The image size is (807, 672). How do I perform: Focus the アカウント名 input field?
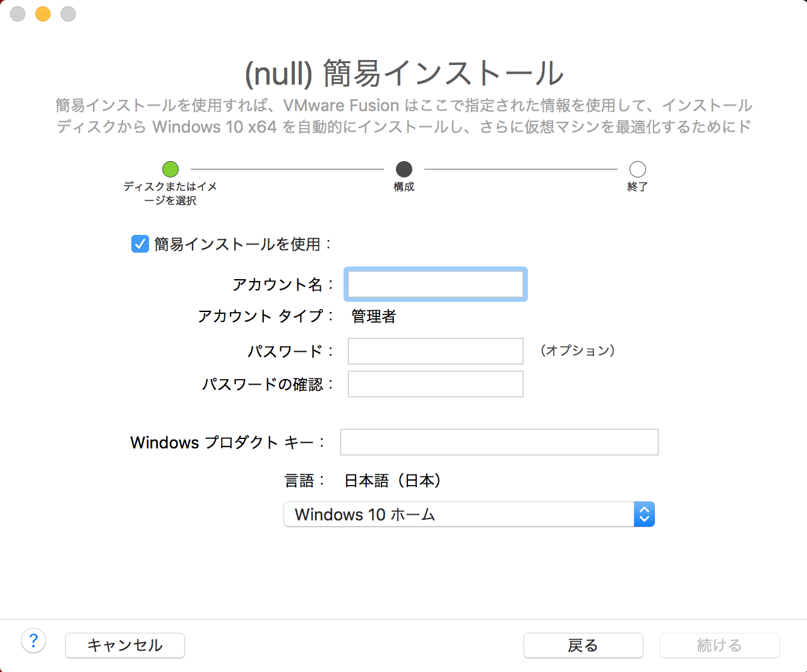click(x=436, y=284)
